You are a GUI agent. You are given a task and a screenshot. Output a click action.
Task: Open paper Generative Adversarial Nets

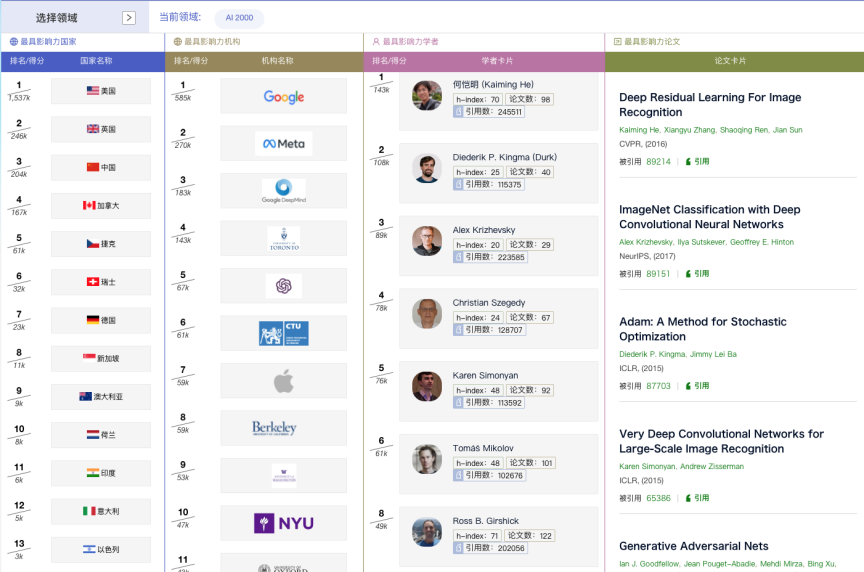(693, 546)
